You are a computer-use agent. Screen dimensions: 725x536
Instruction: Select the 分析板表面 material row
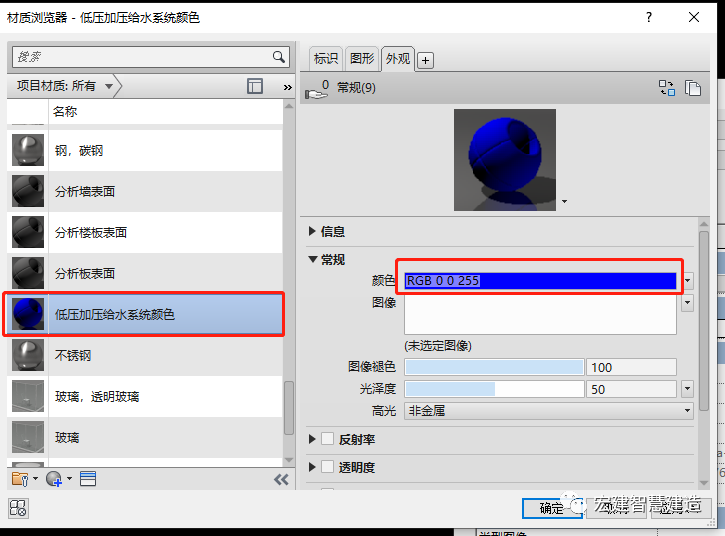coord(145,273)
